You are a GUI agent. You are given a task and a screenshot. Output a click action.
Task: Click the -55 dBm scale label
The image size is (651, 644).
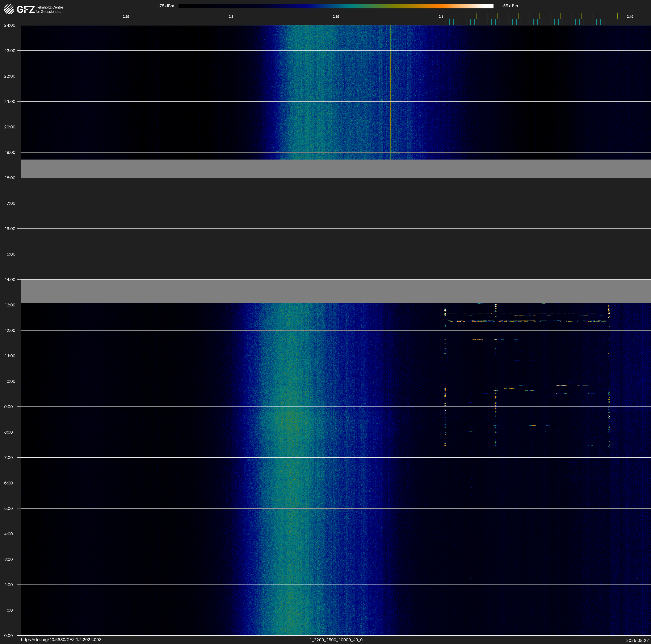510,6
